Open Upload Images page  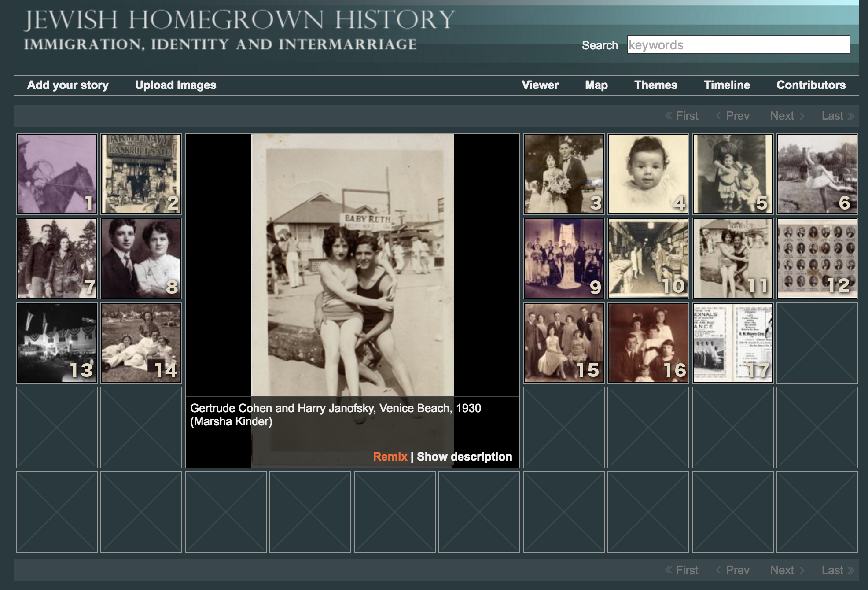[176, 85]
